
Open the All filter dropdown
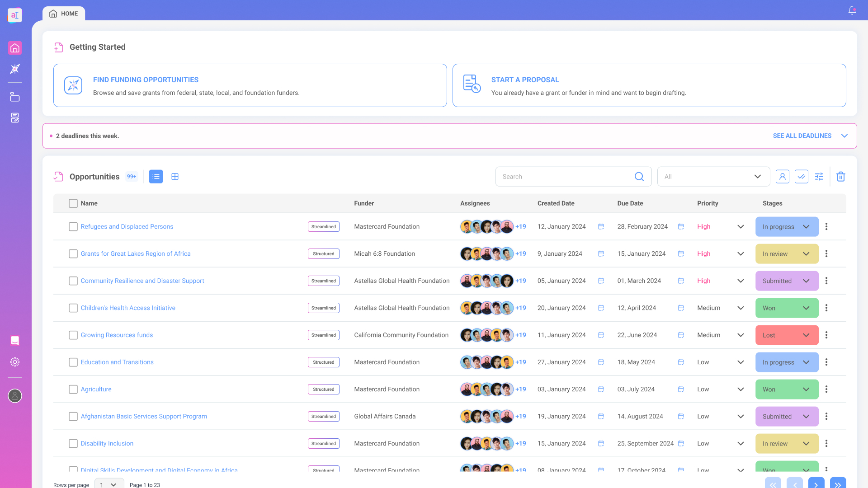click(x=713, y=177)
